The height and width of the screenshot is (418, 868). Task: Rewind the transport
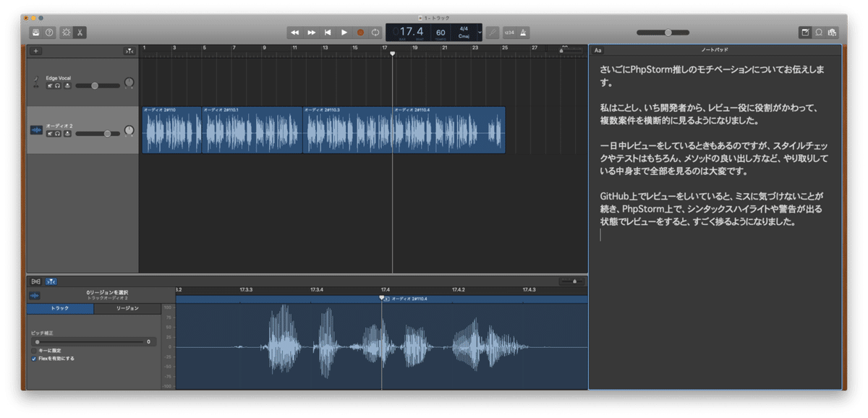pos(295,33)
